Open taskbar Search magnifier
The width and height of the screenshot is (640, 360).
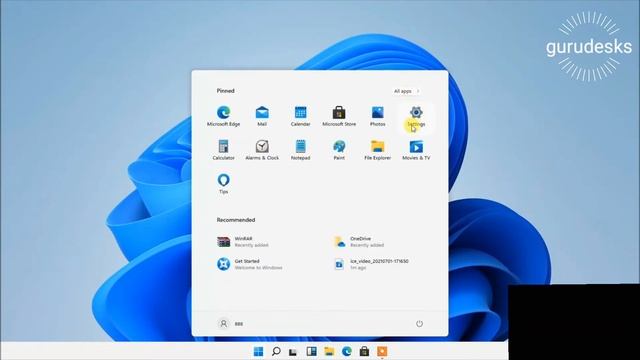276,351
